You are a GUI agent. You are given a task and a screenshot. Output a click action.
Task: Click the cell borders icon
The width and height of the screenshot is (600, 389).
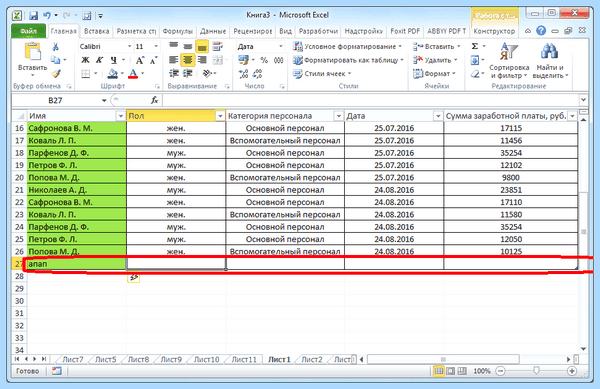tap(86, 73)
